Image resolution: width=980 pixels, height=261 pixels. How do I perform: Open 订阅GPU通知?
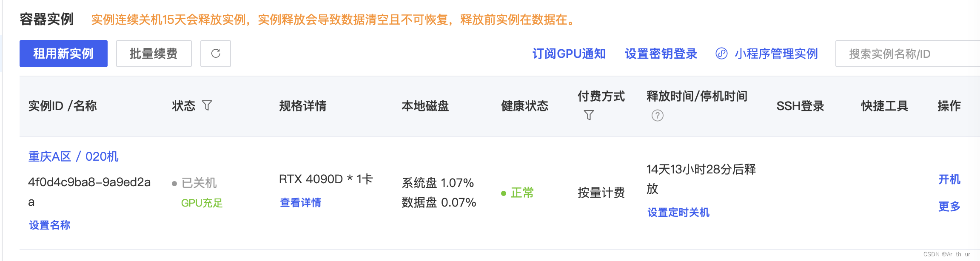[x=570, y=54]
